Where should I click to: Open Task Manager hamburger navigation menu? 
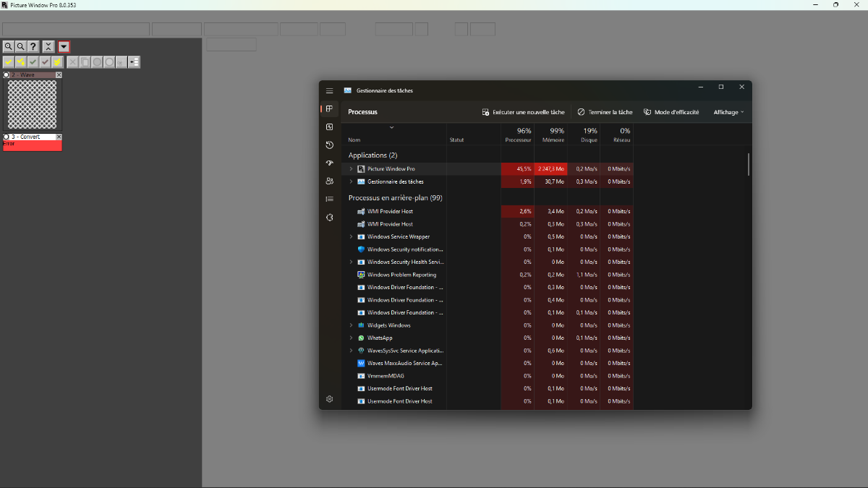[x=329, y=90]
